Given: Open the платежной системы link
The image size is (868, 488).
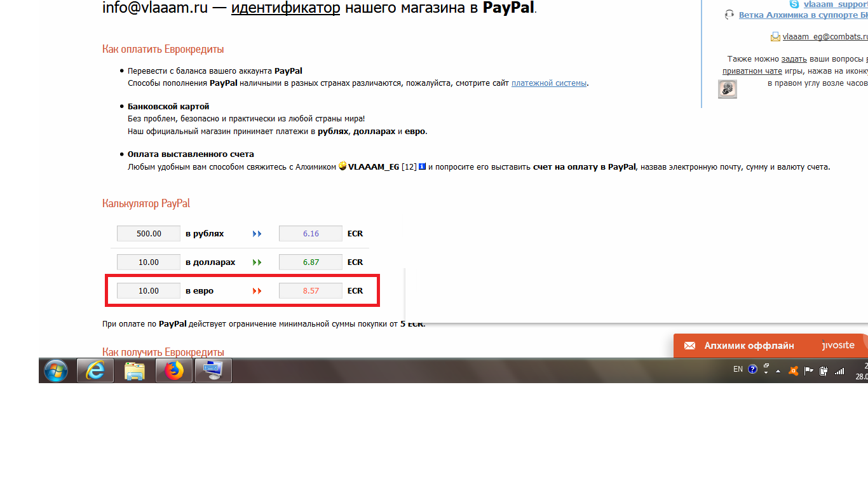Looking at the screenshot, I should [549, 83].
